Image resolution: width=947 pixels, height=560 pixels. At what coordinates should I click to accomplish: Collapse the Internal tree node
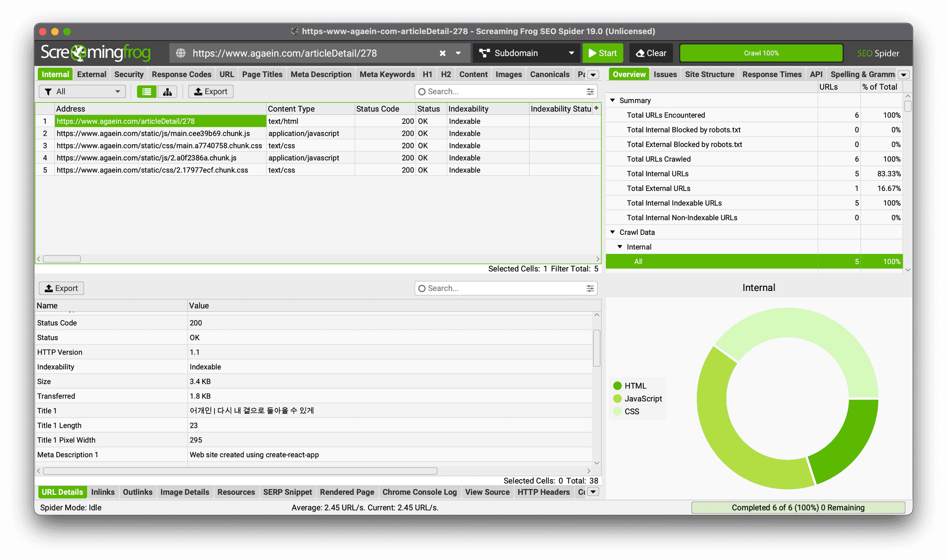[x=620, y=247]
